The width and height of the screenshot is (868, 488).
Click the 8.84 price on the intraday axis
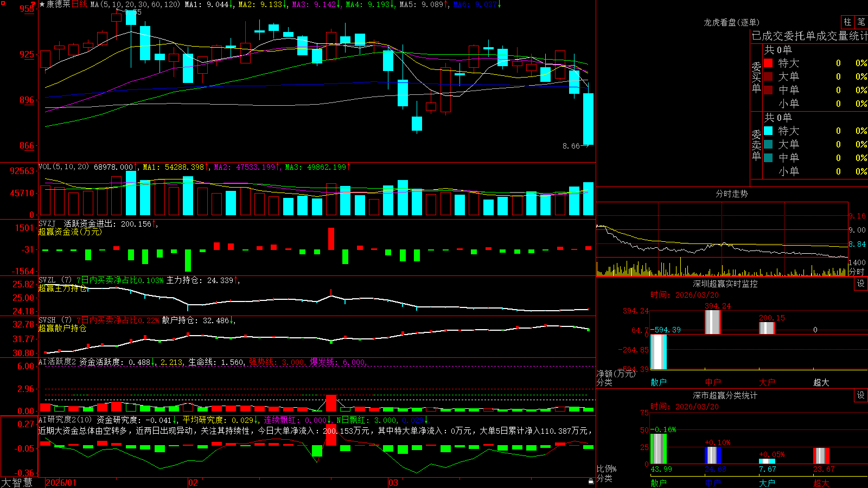coord(857,244)
